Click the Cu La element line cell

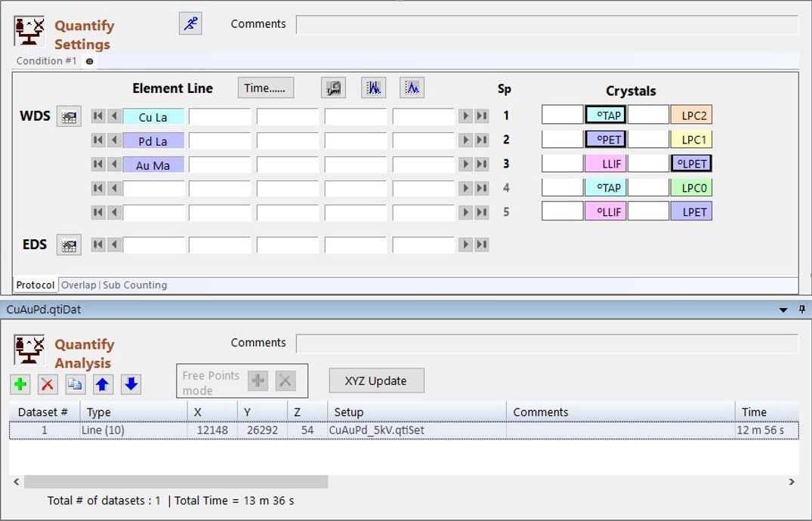point(153,116)
